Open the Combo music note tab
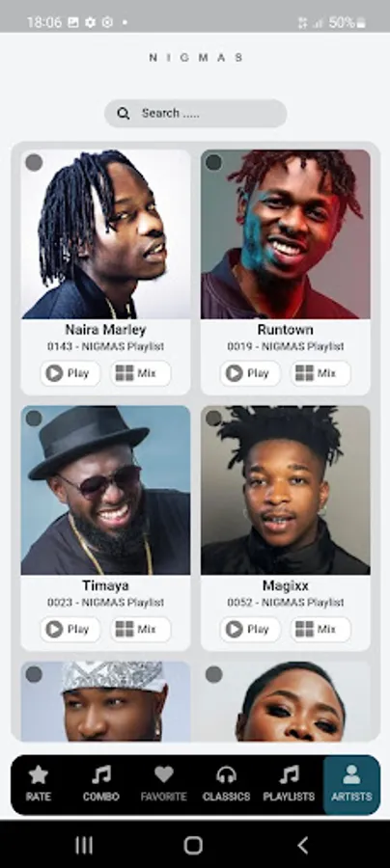Screen dimensions: 390x868 (100, 784)
